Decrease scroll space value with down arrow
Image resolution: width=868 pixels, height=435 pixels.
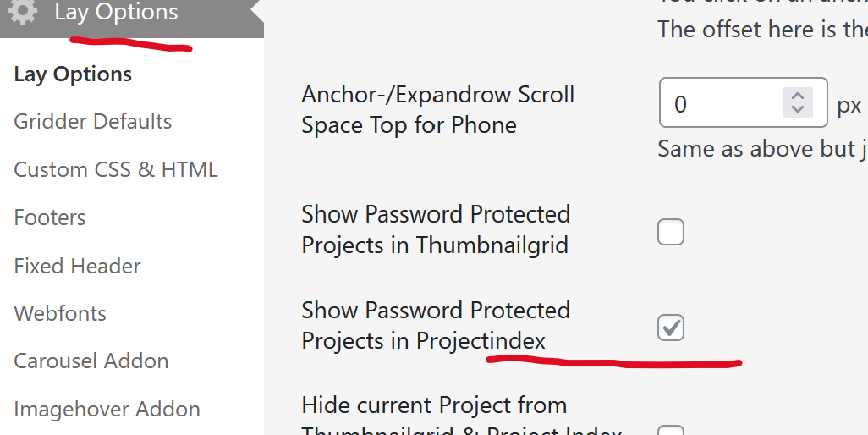pos(797,112)
